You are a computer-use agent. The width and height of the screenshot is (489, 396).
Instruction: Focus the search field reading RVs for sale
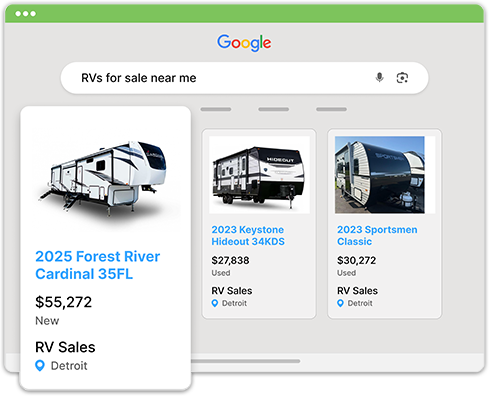click(x=244, y=78)
